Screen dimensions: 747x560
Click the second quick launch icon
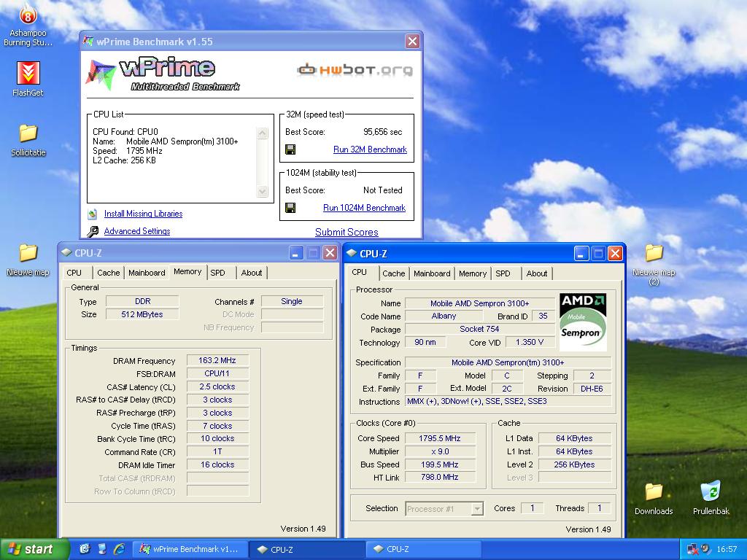point(102,549)
